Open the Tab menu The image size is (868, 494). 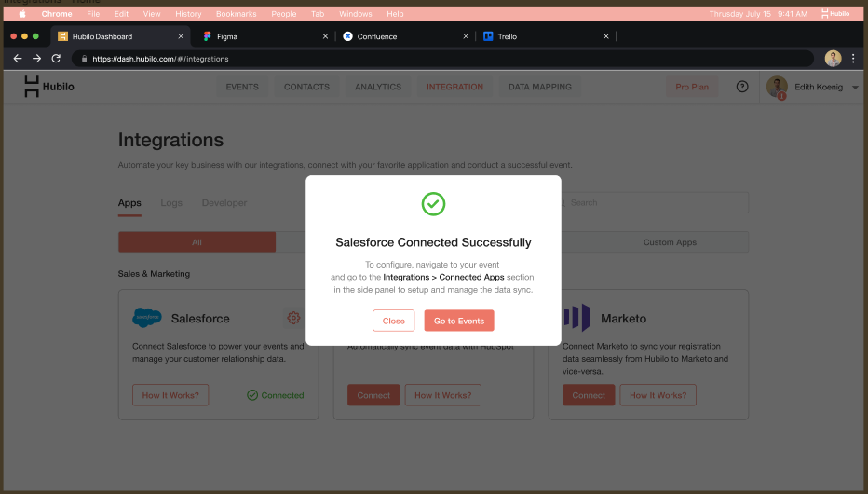click(x=318, y=14)
